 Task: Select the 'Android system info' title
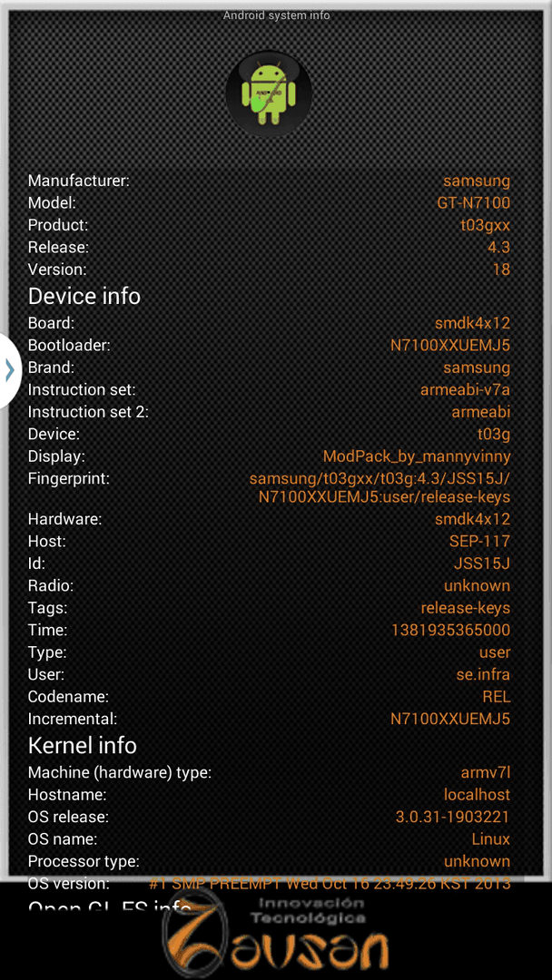[x=276, y=15]
